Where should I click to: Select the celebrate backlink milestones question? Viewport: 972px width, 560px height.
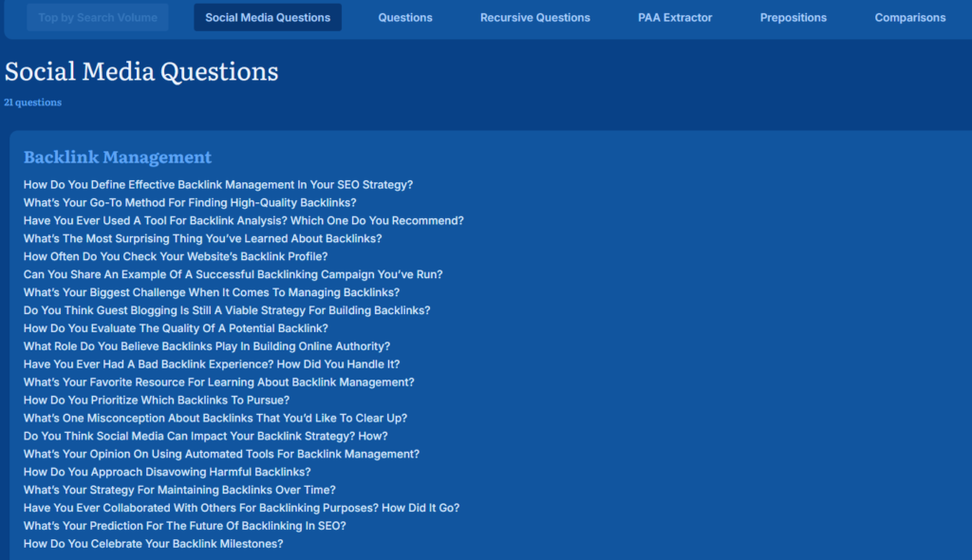(153, 544)
